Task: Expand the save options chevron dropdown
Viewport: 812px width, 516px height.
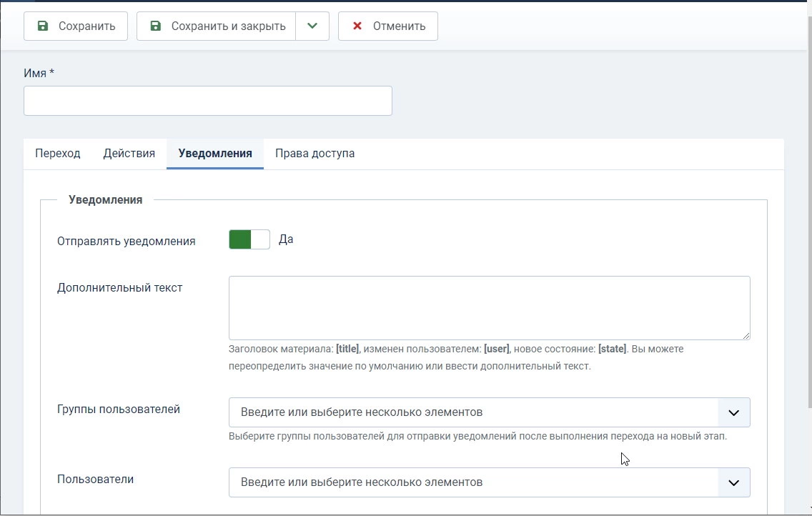Action: pyautogui.click(x=312, y=26)
